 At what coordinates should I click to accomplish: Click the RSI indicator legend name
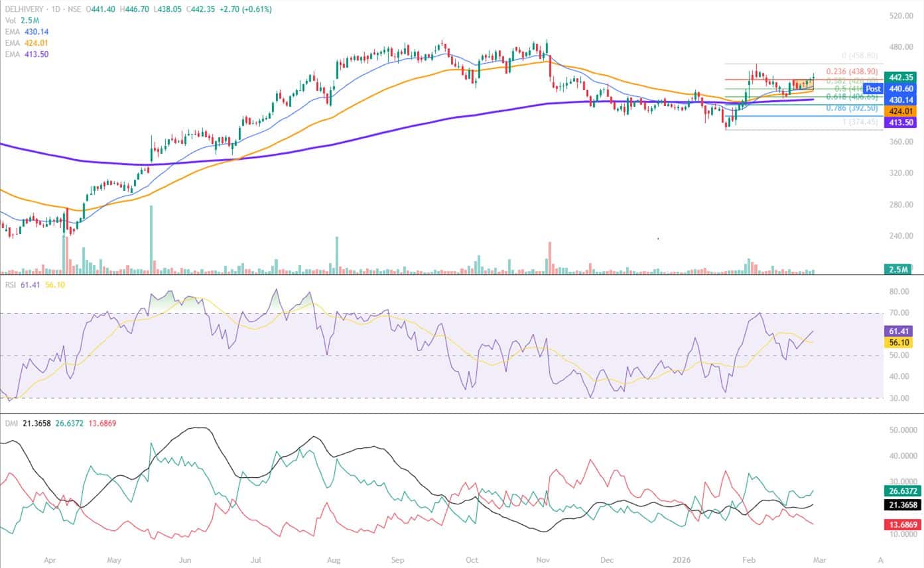(9, 286)
